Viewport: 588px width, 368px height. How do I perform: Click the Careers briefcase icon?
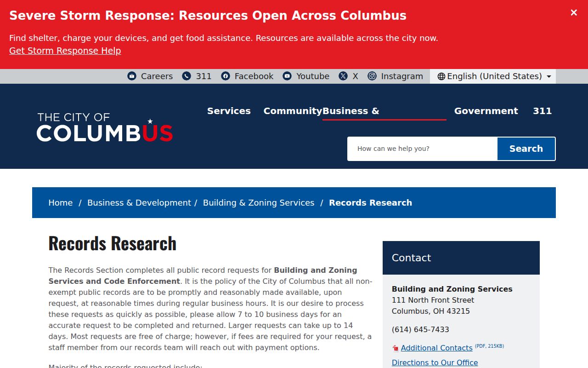[132, 76]
